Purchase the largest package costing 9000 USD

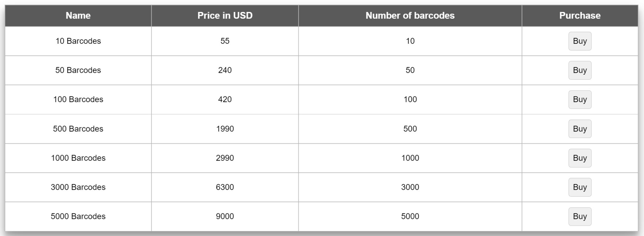pos(580,216)
